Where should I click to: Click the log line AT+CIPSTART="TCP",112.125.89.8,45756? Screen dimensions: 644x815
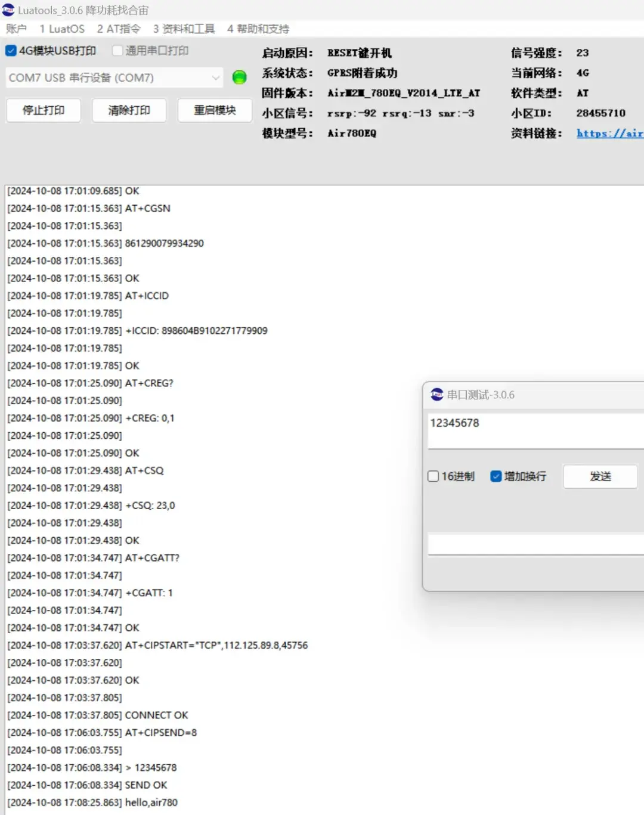(x=216, y=645)
